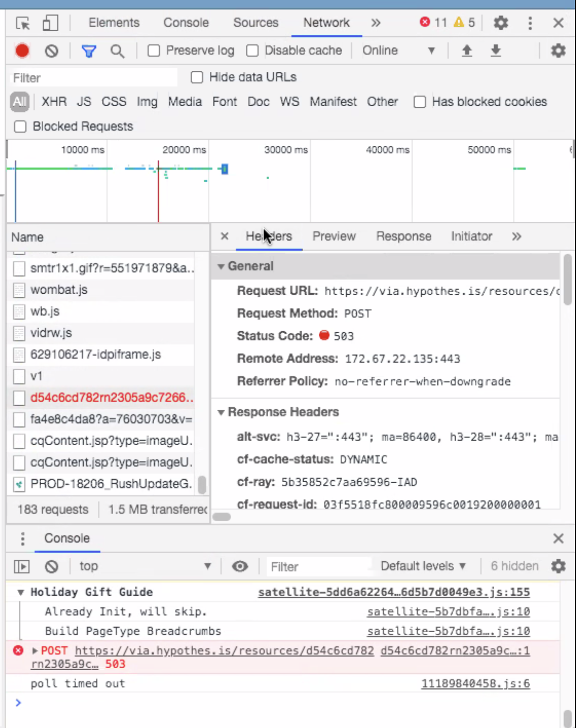Click the console Filter input field
576x728 pixels.
(319, 567)
